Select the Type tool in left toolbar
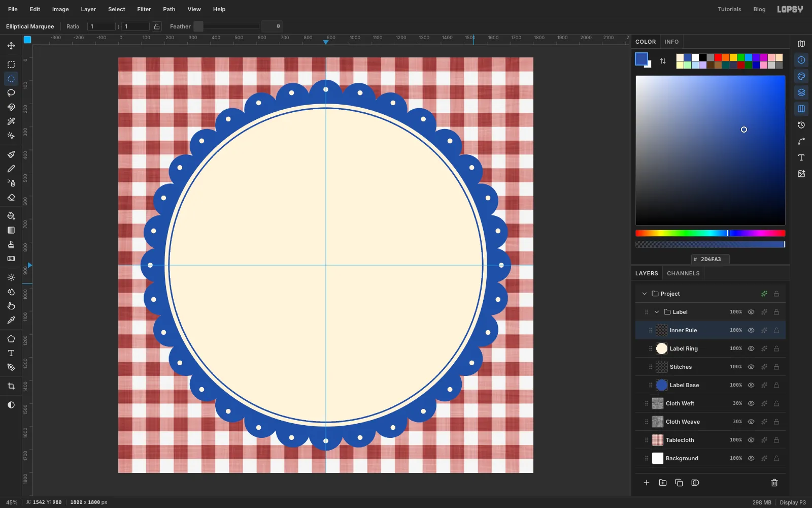The height and width of the screenshot is (508, 812). [11, 353]
